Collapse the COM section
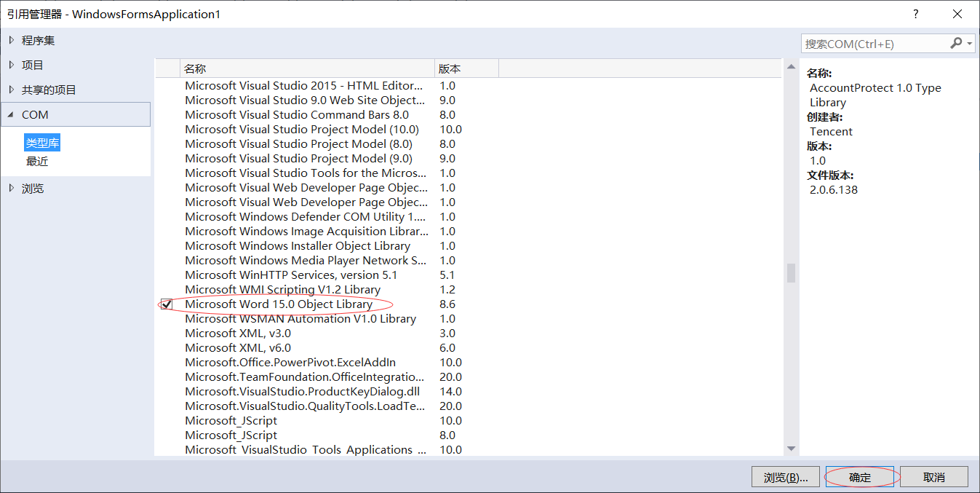980x493 pixels. (11, 114)
